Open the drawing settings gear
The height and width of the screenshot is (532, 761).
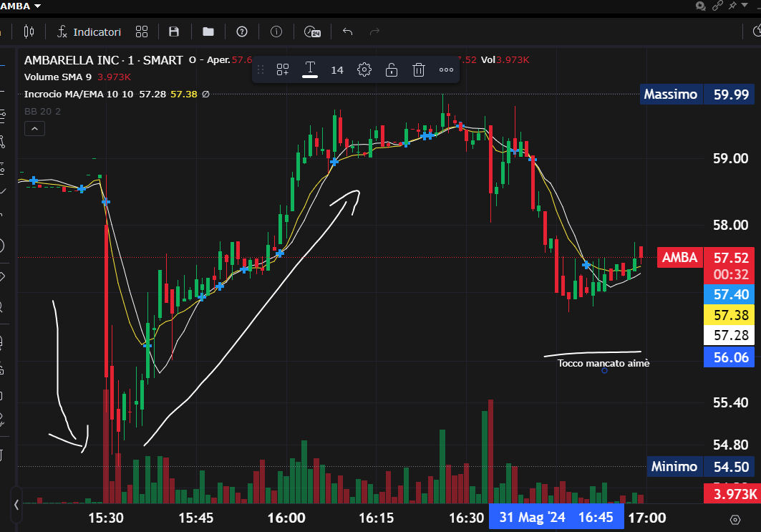point(364,70)
